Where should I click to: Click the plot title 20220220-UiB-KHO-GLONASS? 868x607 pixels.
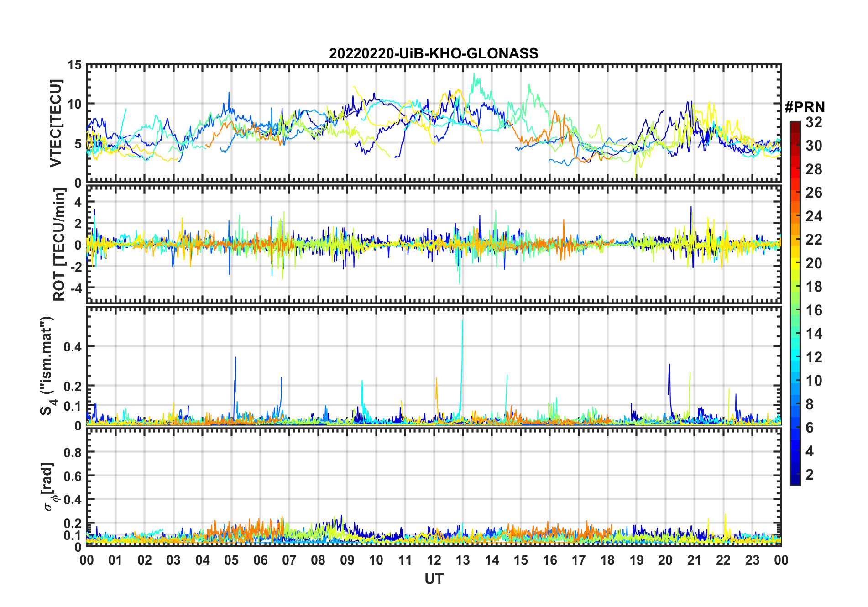434,53
